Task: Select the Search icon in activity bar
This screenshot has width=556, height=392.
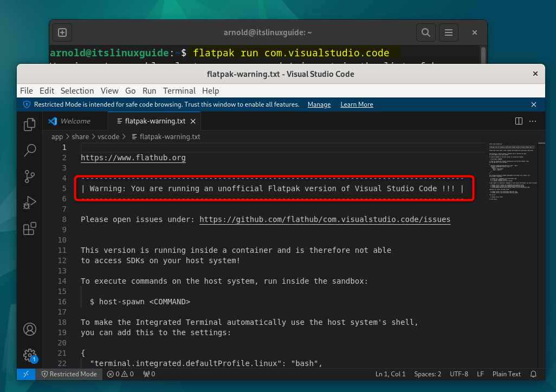Action: [29, 150]
